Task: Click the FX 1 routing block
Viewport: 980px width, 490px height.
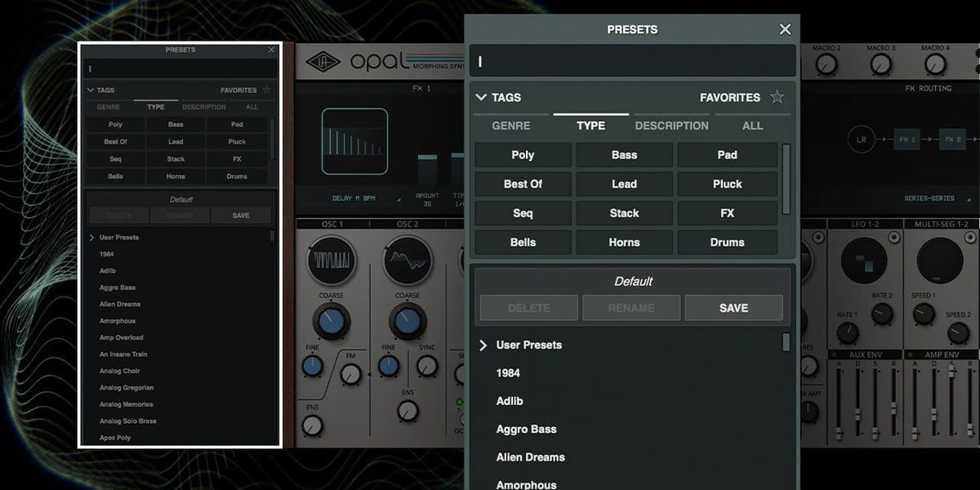Action: tap(906, 140)
